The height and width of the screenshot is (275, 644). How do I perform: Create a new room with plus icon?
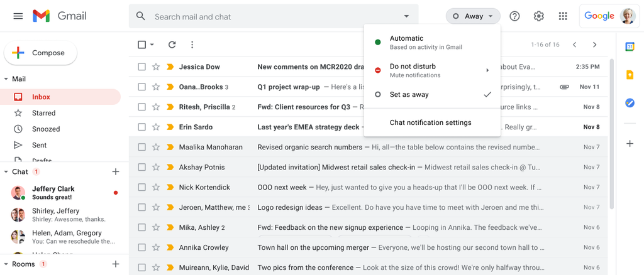click(116, 264)
